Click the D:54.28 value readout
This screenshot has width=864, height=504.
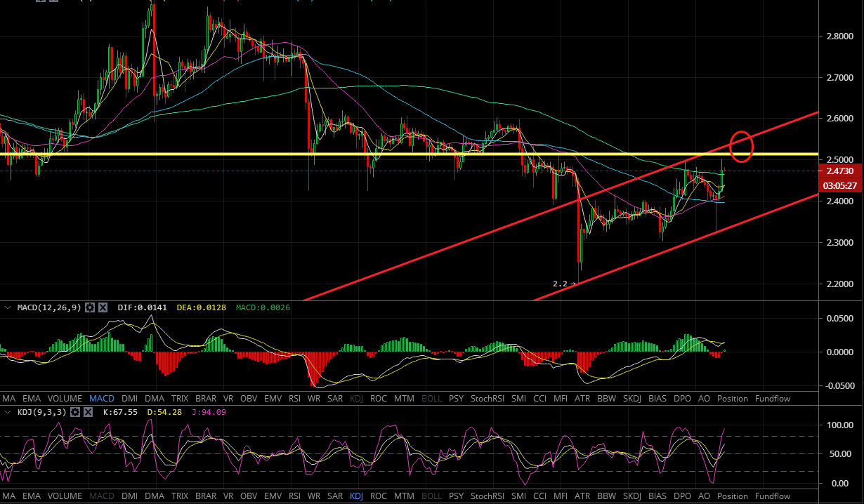pos(163,412)
